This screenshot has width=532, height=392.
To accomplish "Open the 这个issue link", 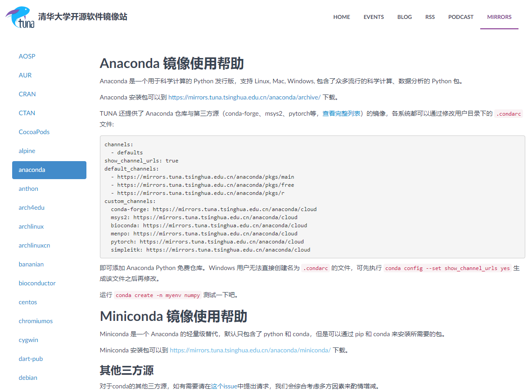I will coord(224,386).
